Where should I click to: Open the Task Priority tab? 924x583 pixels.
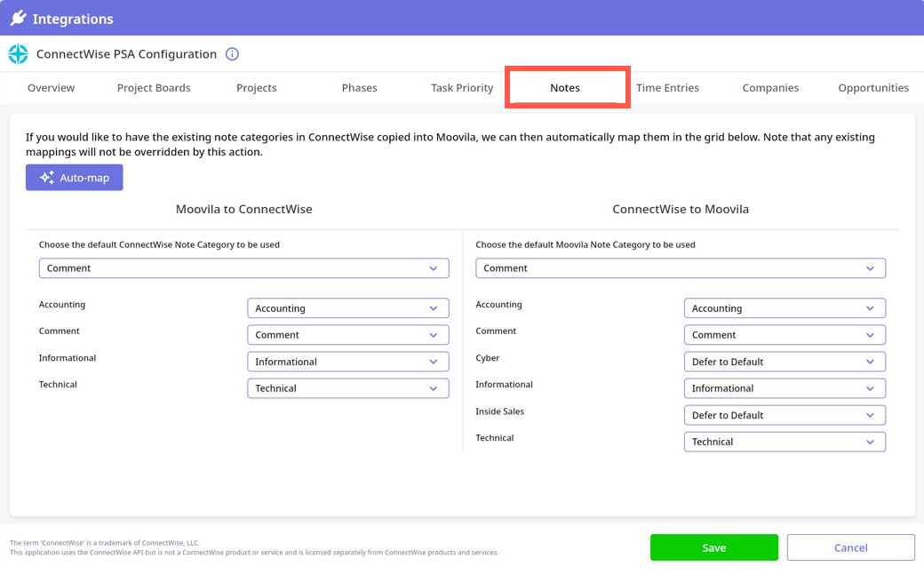(x=462, y=88)
